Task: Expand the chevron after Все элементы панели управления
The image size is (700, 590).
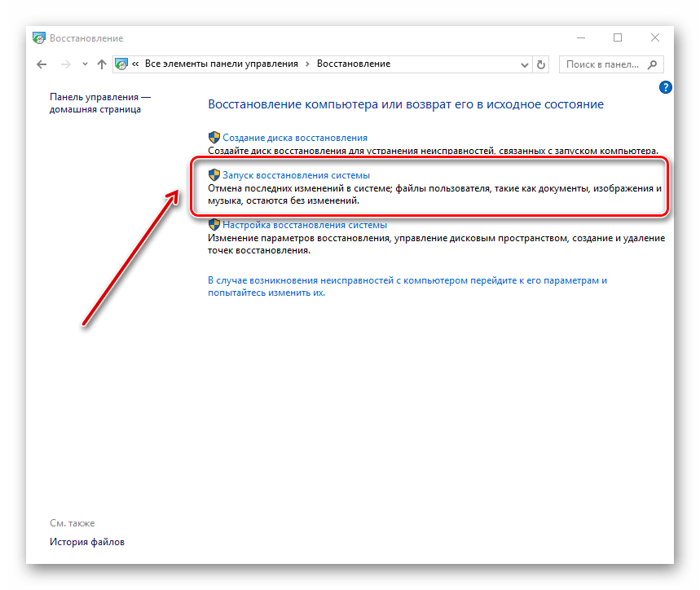Action: pyautogui.click(x=306, y=64)
